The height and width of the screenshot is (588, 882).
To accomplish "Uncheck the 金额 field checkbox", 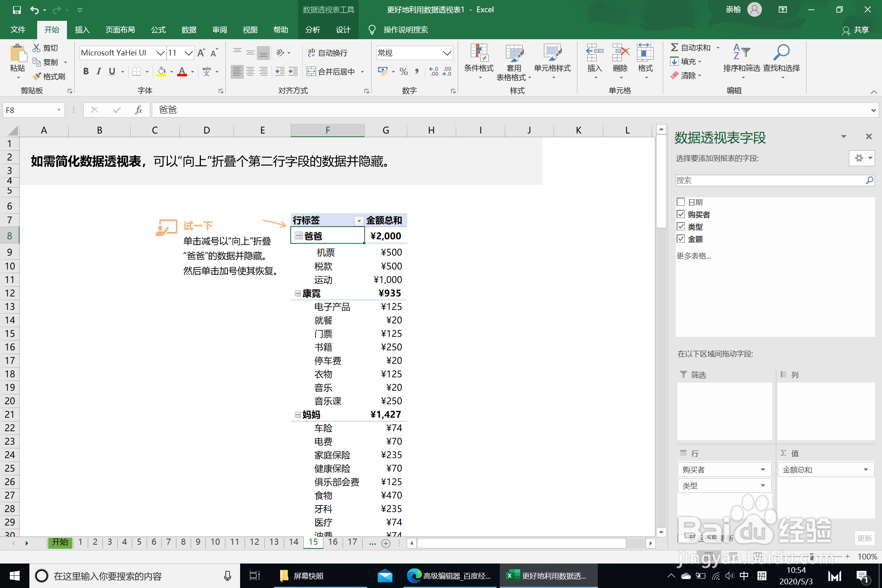I will [x=681, y=239].
